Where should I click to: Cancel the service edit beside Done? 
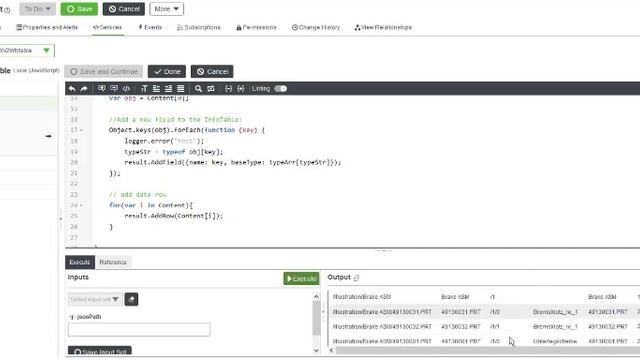(x=212, y=71)
